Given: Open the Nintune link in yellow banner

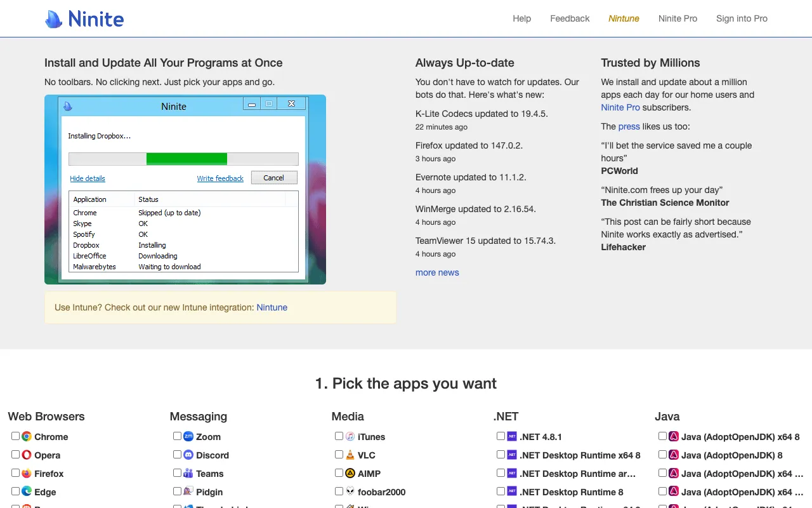Looking at the screenshot, I should (272, 307).
